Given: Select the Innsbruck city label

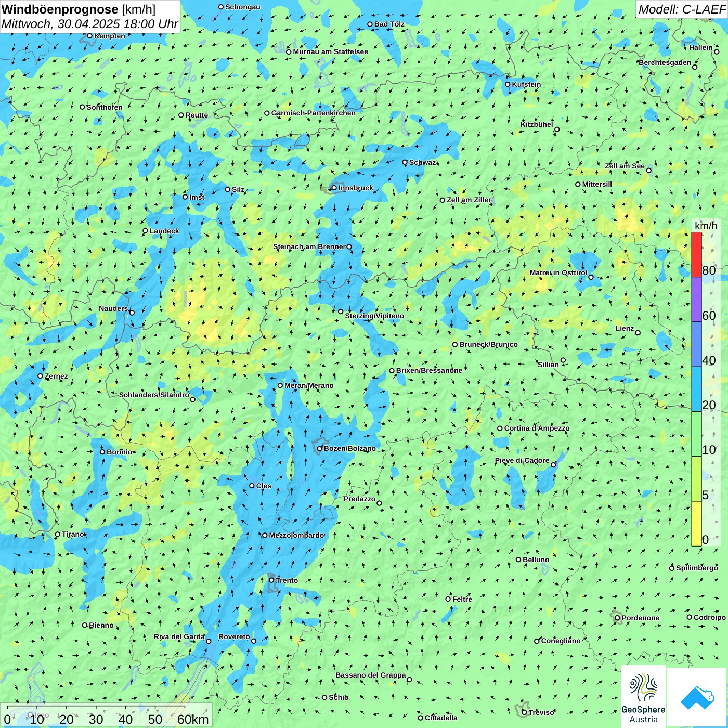Looking at the screenshot, I should pyautogui.click(x=356, y=188).
